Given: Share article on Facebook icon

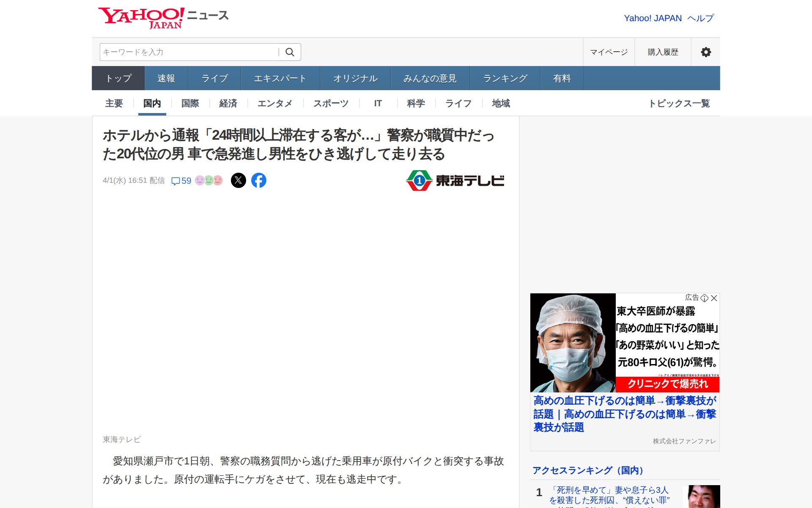Looking at the screenshot, I should (x=259, y=180).
